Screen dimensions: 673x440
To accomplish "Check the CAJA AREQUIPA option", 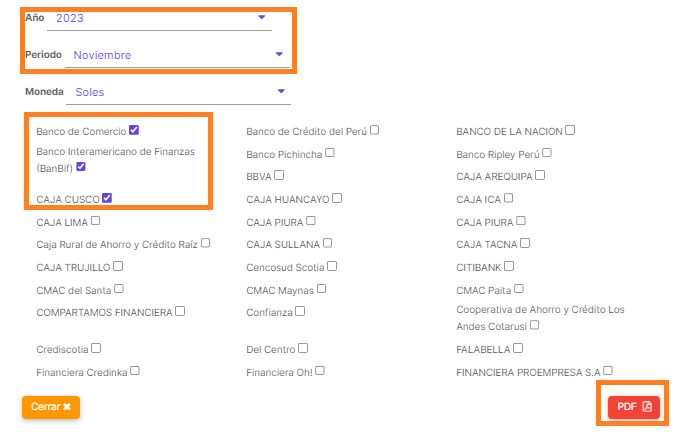I will pyautogui.click(x=540, y=175).
